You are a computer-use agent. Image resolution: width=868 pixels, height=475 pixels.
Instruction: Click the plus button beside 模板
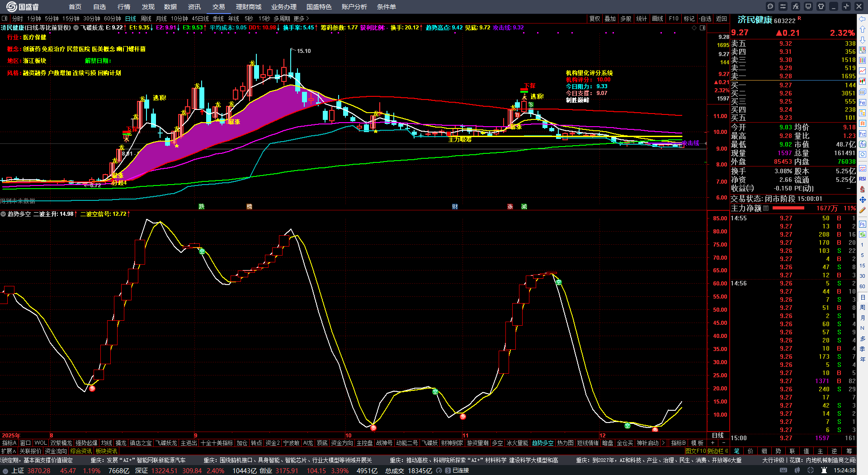[713, 443]
